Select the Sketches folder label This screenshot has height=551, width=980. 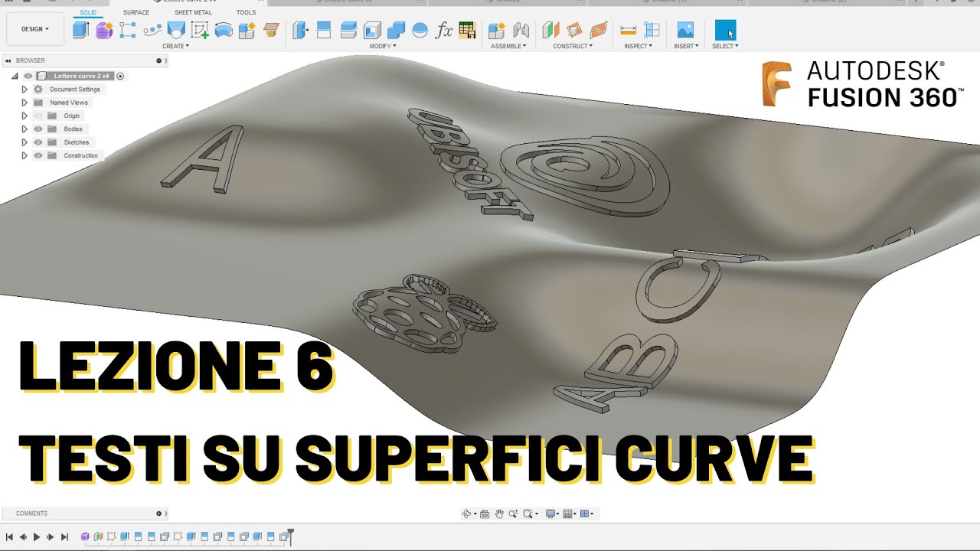(x=77, y=142)
